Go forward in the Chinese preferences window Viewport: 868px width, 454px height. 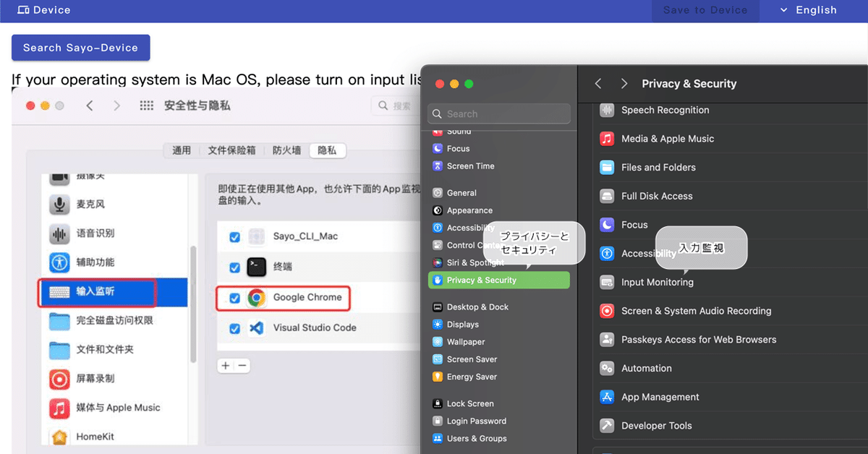point(116,106)
